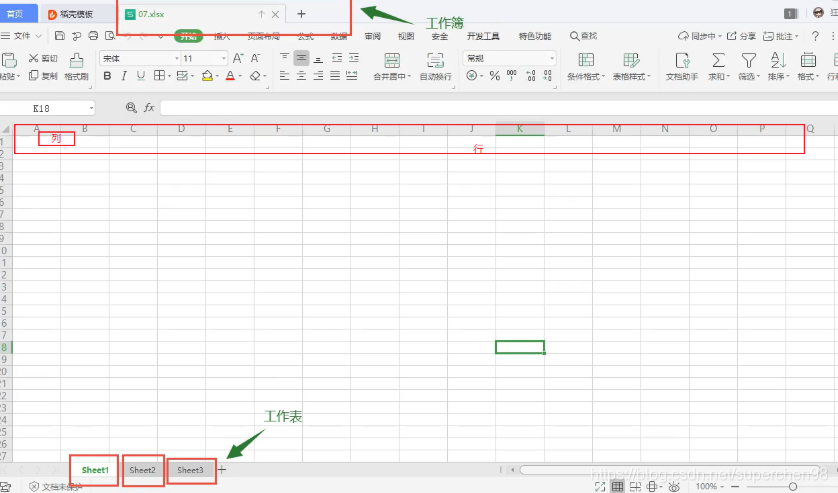Click the Save icon in quick toolbar
This screenshot has height=493, width=838.
(60, 36)
